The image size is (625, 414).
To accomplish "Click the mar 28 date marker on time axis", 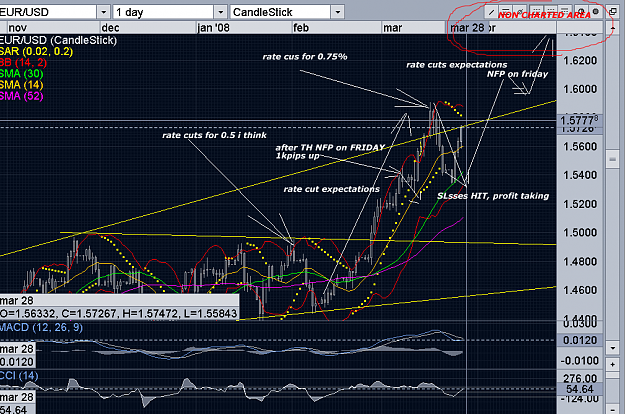I will tap(467, 28).
